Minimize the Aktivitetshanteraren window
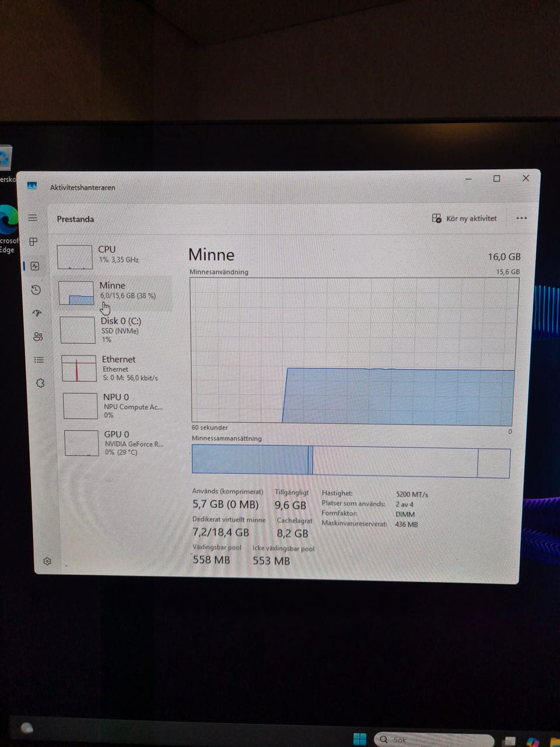This screenshot has height=747, width=560. click(x=468, y=179)
